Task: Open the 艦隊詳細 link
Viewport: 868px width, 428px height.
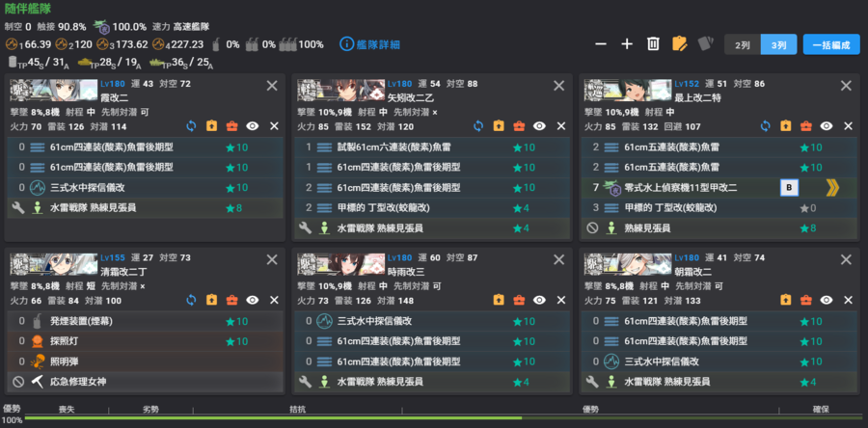Action: click(x=369, y=44)
